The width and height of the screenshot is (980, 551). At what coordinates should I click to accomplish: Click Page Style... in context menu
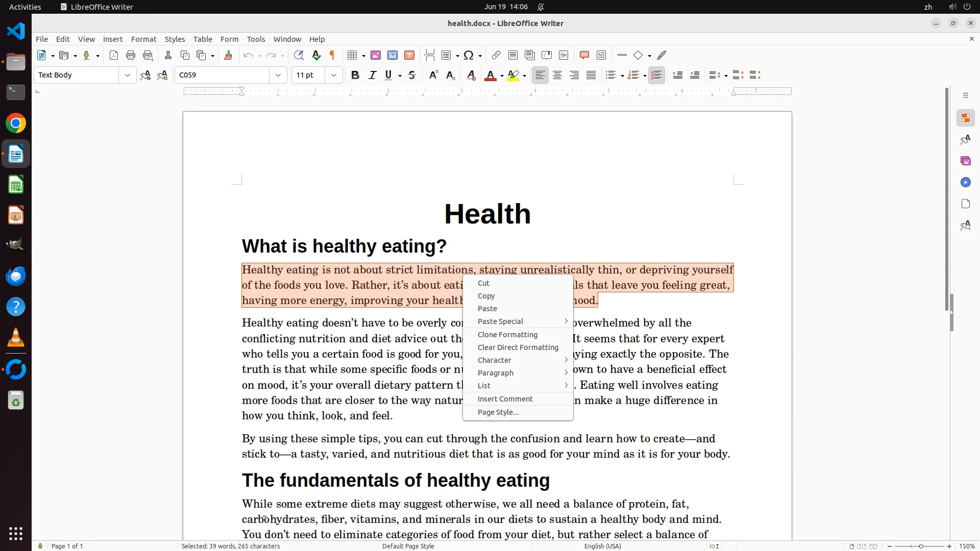coord(498,412)
